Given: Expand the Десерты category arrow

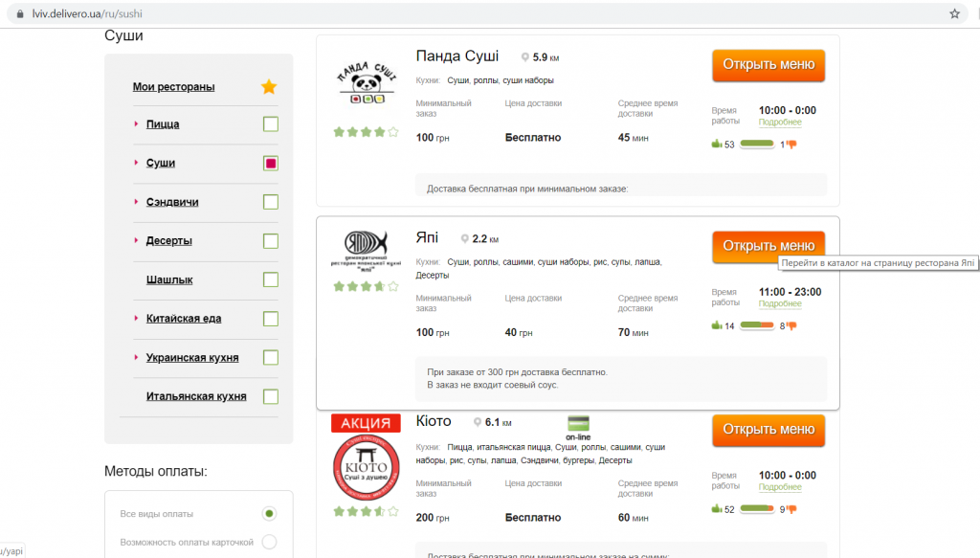Looking at the screenshot, I should tap(136, 240).
